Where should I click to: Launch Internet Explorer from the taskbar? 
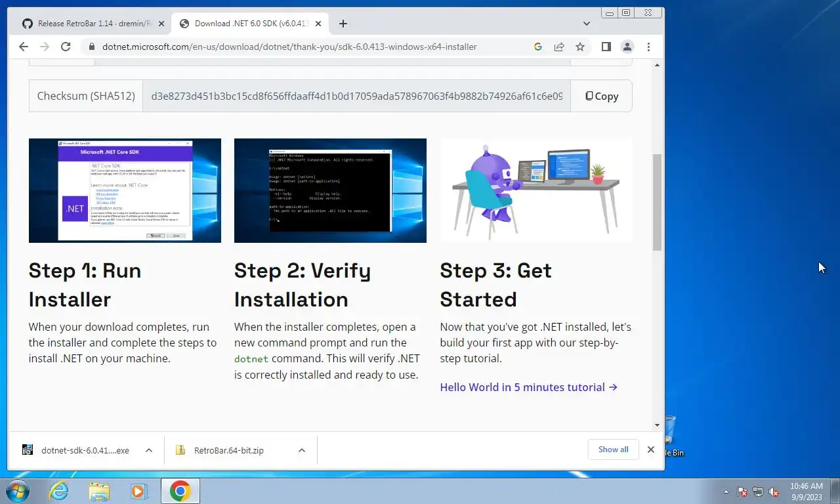click(x=58, y=491)
